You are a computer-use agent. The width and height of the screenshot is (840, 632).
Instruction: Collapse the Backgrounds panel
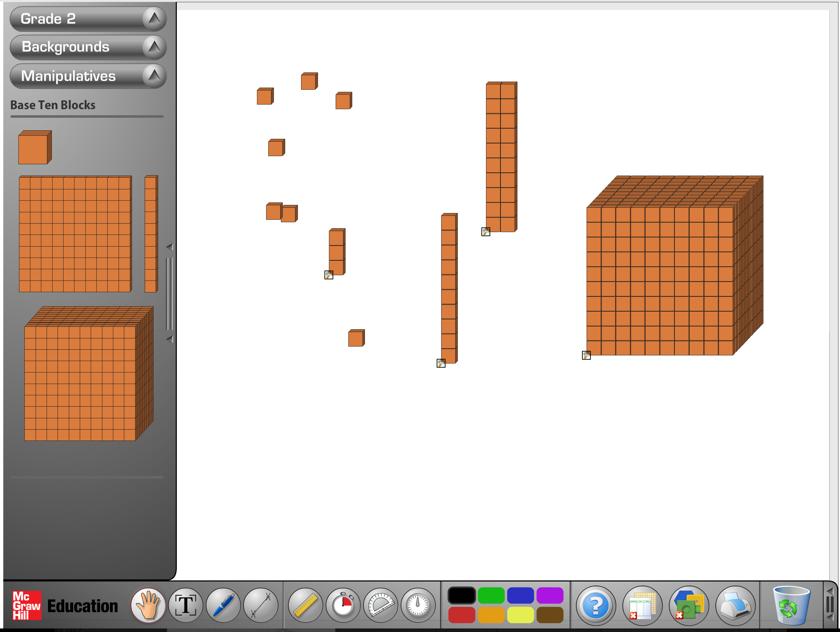pos(154,47)
